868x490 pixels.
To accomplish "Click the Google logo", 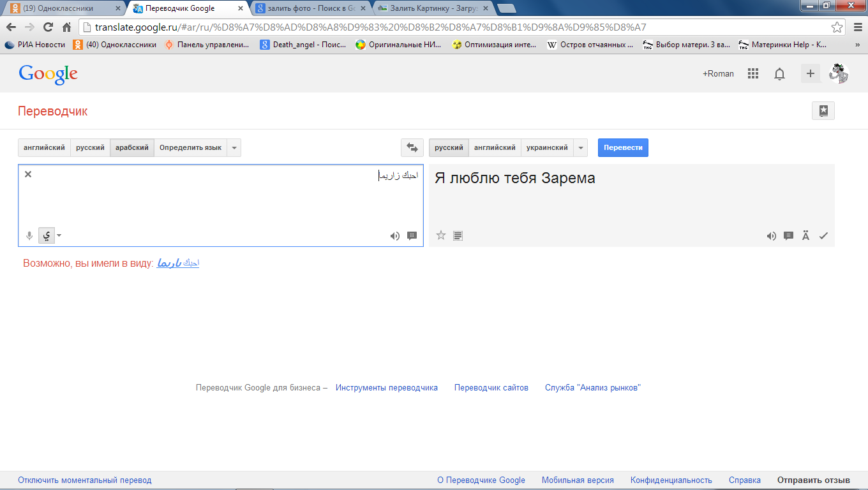I will pos(48,74).
